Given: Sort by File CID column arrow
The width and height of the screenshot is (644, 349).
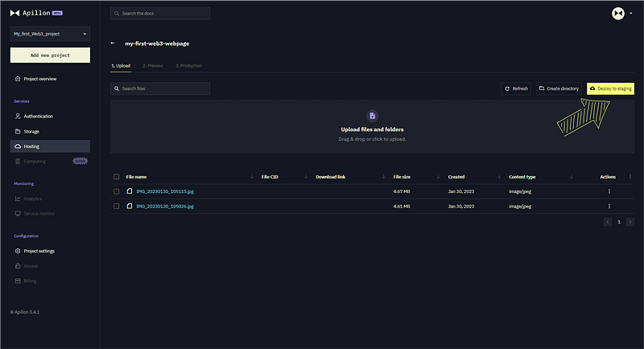Looking at the screenshot, I should 306,177.
